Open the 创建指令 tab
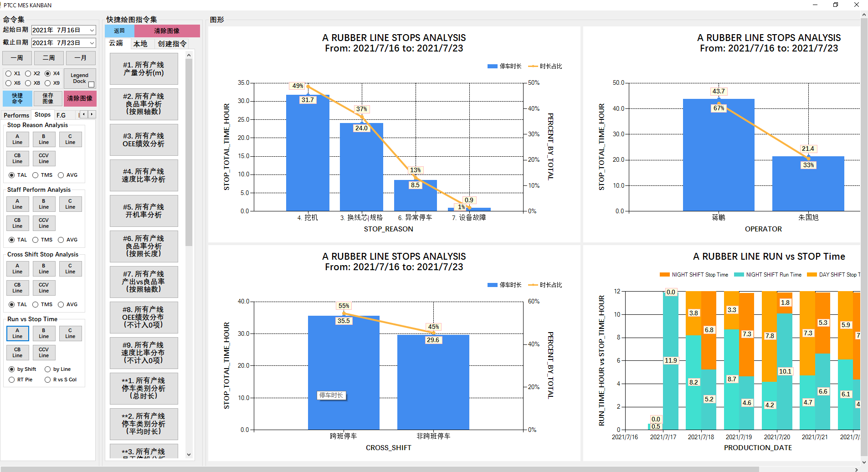Viewport: 868px width, 472px height. pyautogui.click(x=172, y=44)
